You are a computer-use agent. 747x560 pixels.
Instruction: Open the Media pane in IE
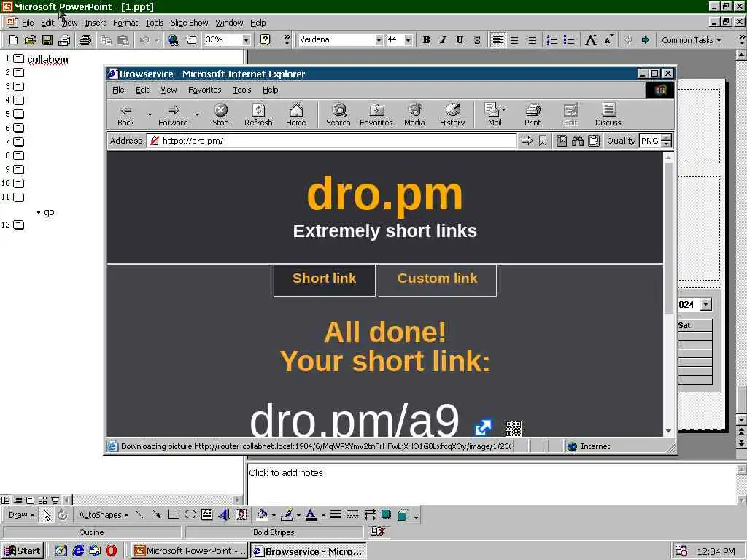(x=414, y=114)
